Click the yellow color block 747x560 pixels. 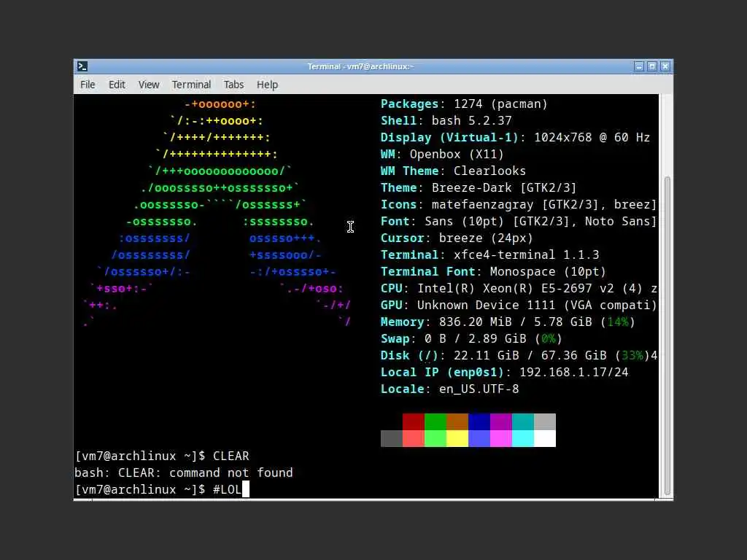pos(457,438)
